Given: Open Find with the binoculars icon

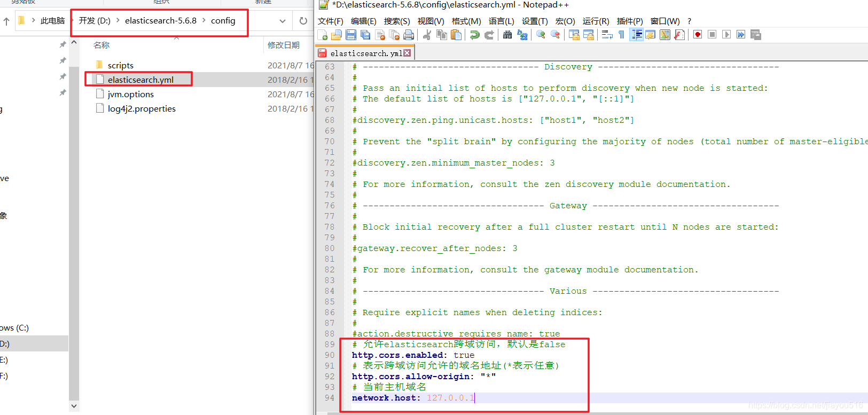Looking at the screenshot, I should tap(507, 35).
